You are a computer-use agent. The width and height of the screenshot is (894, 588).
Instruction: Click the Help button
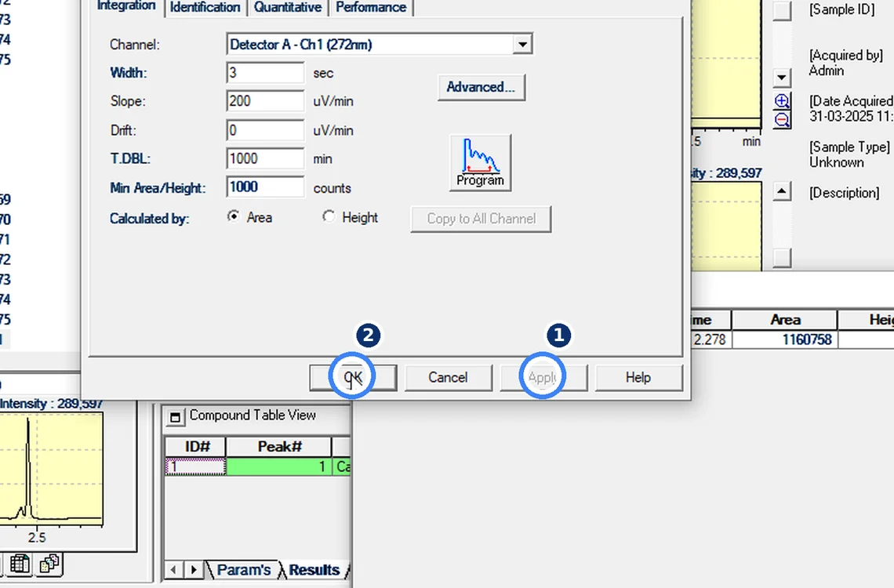[638, 378]
